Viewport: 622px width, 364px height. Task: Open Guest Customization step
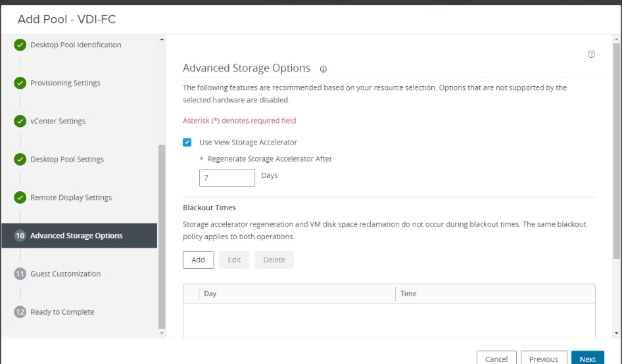(x=65, y=274)
